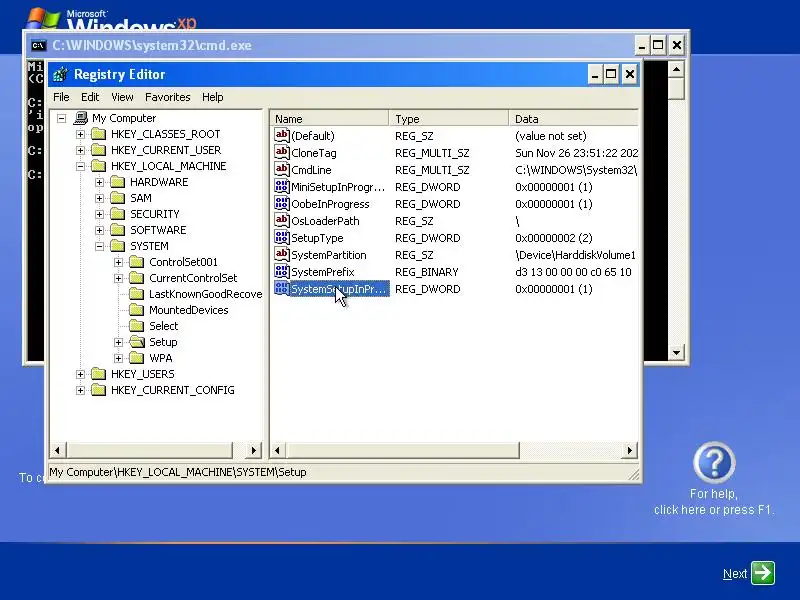Click the cmd.exe title bar icon
800x600 pixels.
[x=38, y=46]
